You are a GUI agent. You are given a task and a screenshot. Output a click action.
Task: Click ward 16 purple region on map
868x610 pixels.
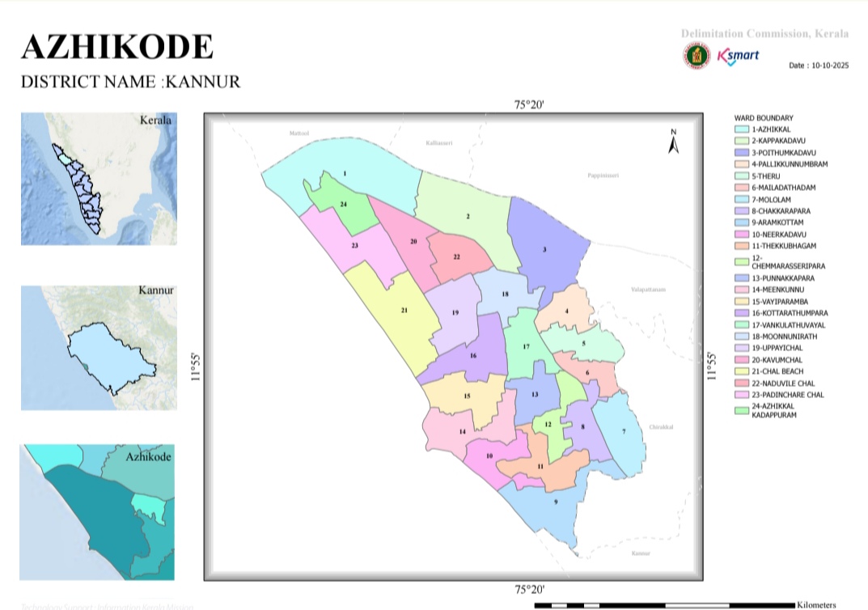click(x=472, y=357)
